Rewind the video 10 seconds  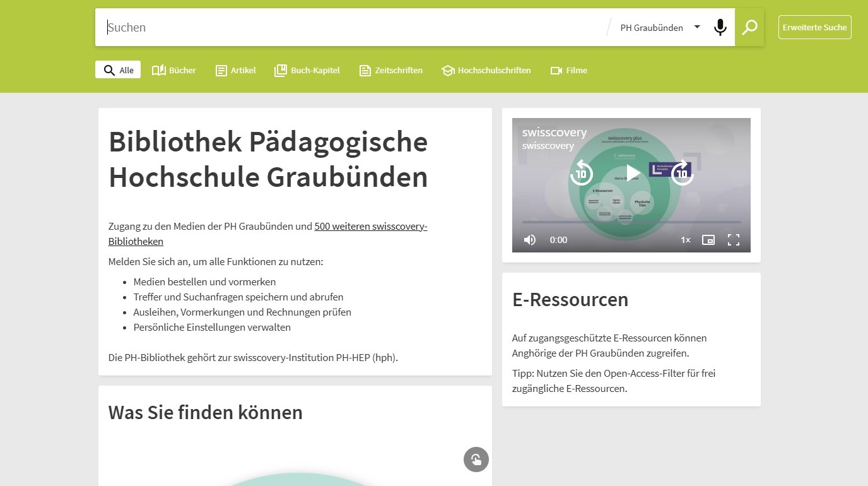(581, 172)
